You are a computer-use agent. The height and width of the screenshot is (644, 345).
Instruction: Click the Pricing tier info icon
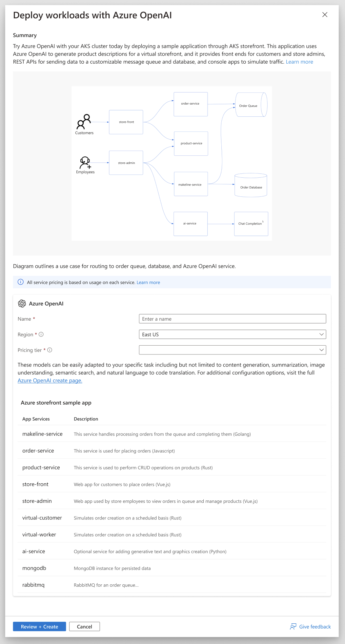pyautogui.click(x=50, y=350)
